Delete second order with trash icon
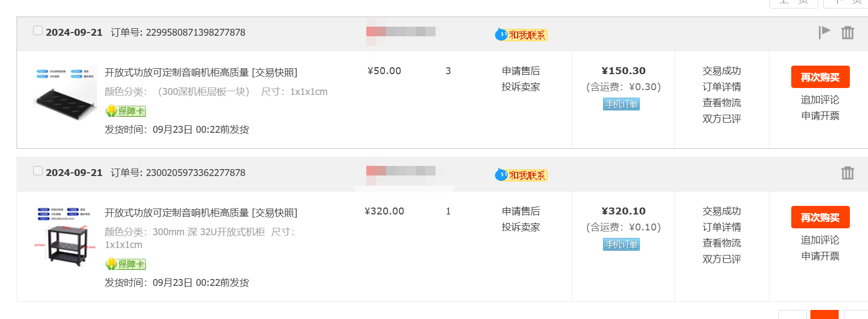This screenshot has height=319, width=868. [x=848, y=173]
